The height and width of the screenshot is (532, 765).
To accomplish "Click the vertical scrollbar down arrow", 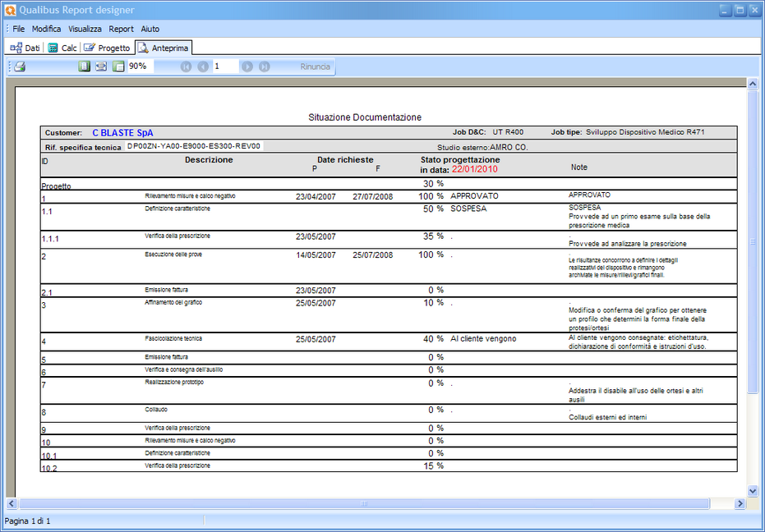I will (752, 490).
